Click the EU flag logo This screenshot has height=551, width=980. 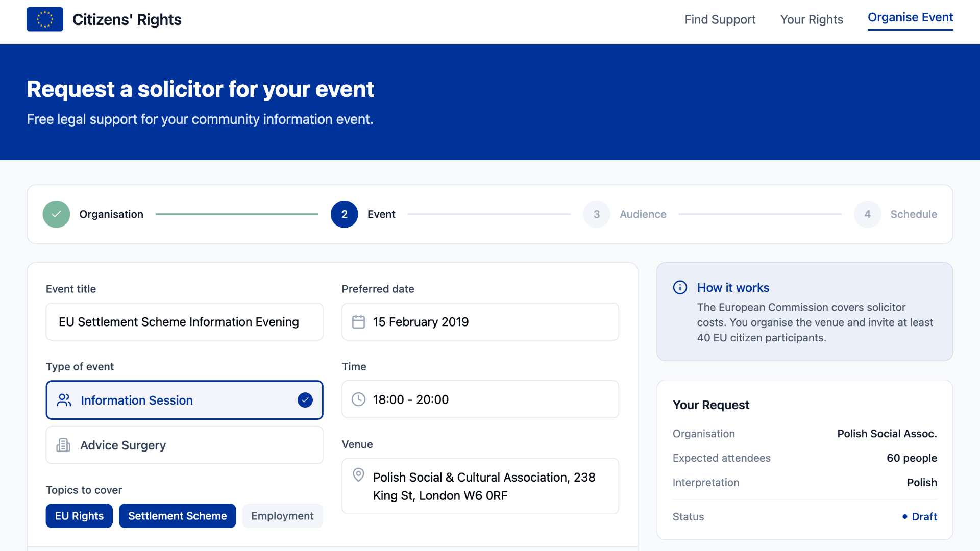click(44, 19)
